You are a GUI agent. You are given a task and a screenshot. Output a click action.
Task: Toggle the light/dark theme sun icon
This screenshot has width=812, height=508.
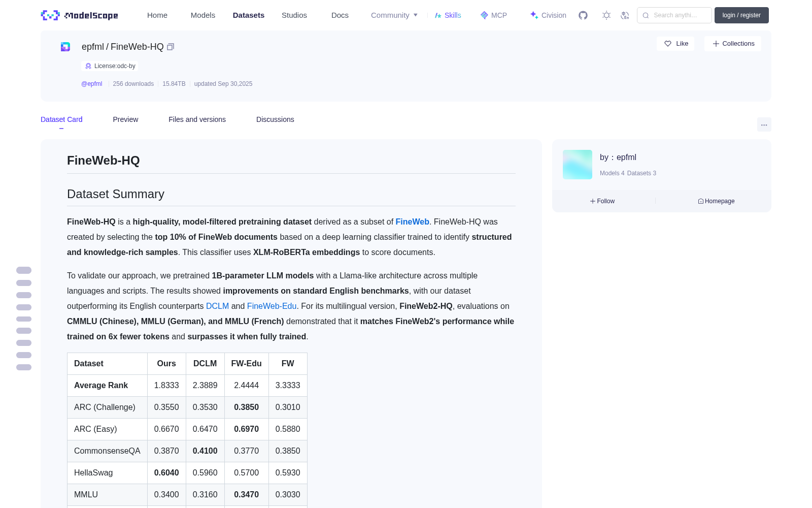click(606, 15)
